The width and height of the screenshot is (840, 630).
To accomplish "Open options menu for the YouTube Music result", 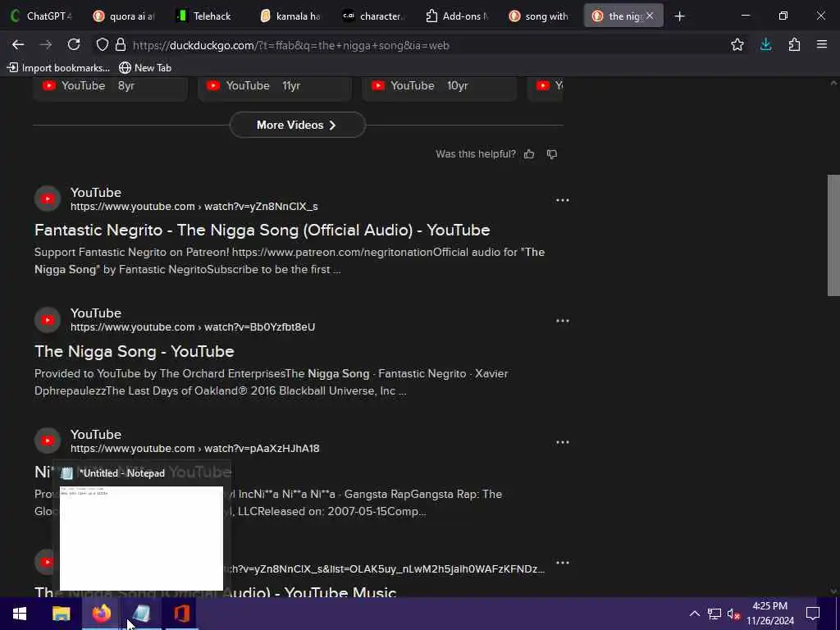I will coord(563,563).
